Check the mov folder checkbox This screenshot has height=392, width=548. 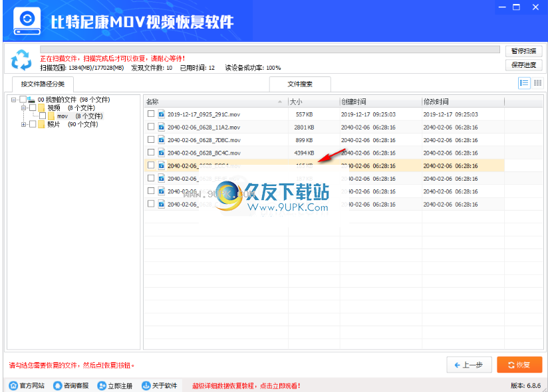(43, 116)
